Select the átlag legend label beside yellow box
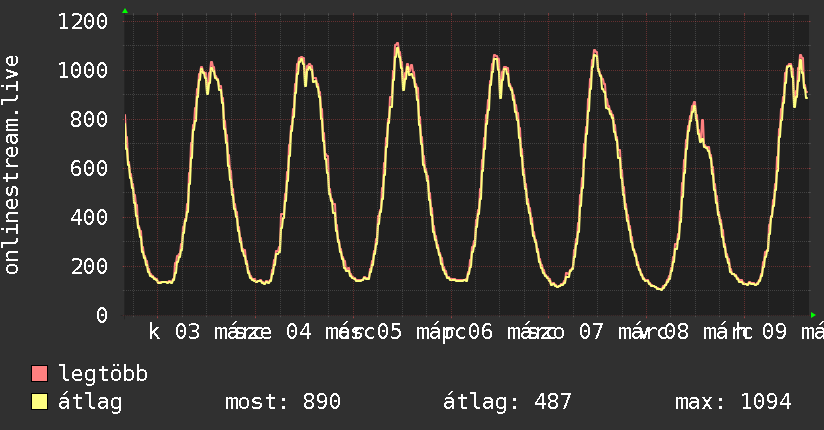This screenshot has height=430, width=824. click(x=90, y=403)
